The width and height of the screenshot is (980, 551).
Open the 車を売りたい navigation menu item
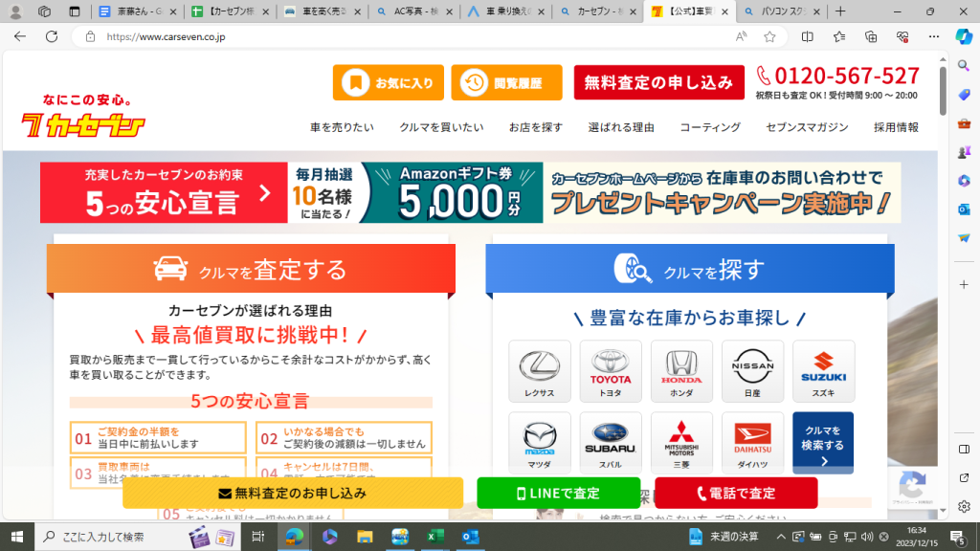342,127
